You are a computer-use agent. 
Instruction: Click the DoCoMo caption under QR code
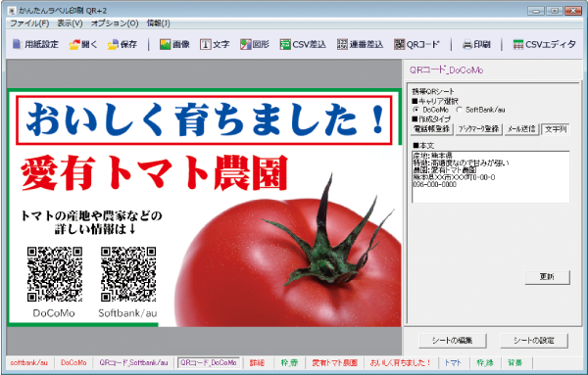(54, 313)
